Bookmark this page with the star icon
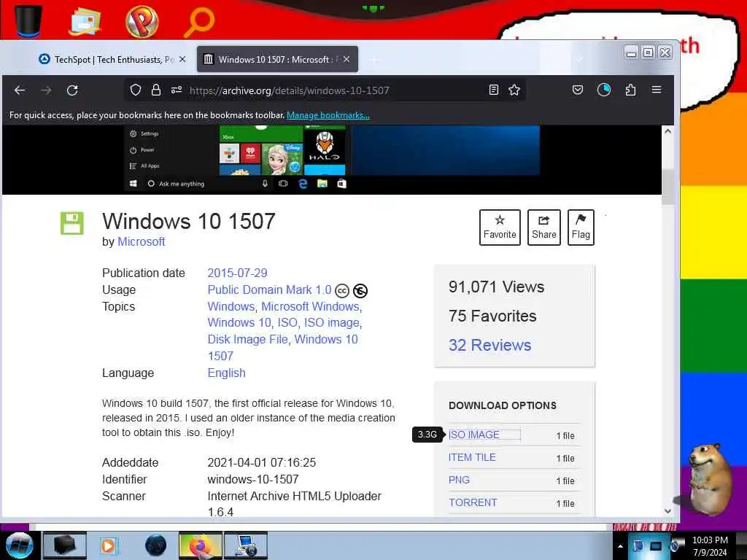Screen dimensions: 747x560 click(x=514, y=90)
